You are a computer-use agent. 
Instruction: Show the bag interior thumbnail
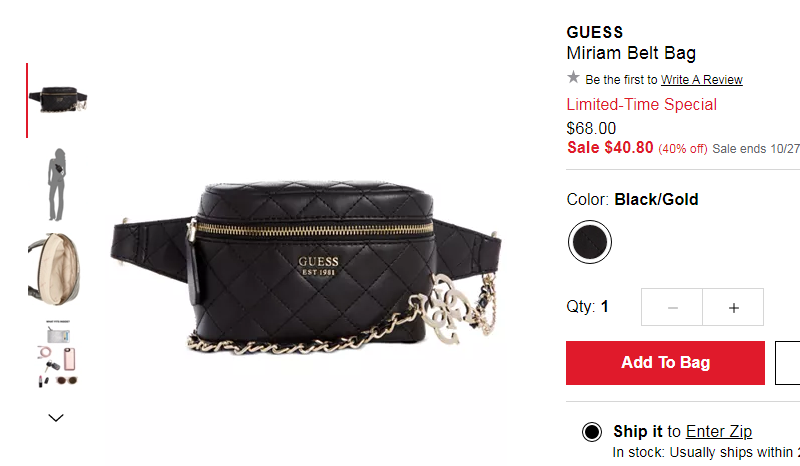(x=55, y=269)
